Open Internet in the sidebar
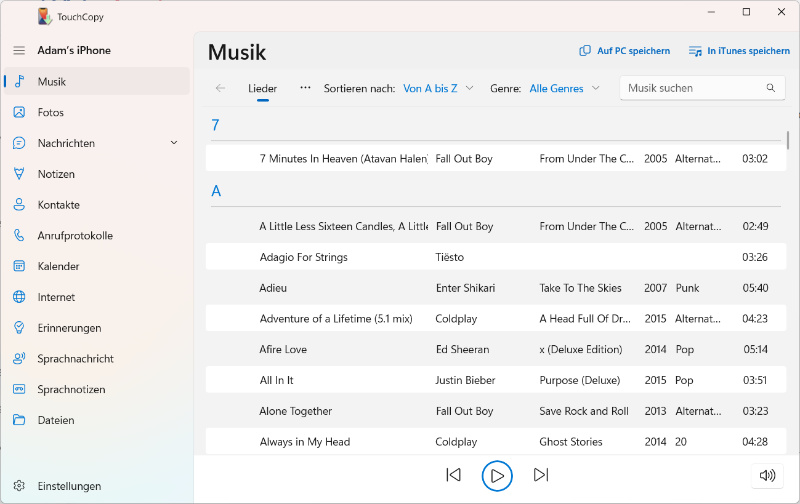800x504 pixels. tap(97, 297)
